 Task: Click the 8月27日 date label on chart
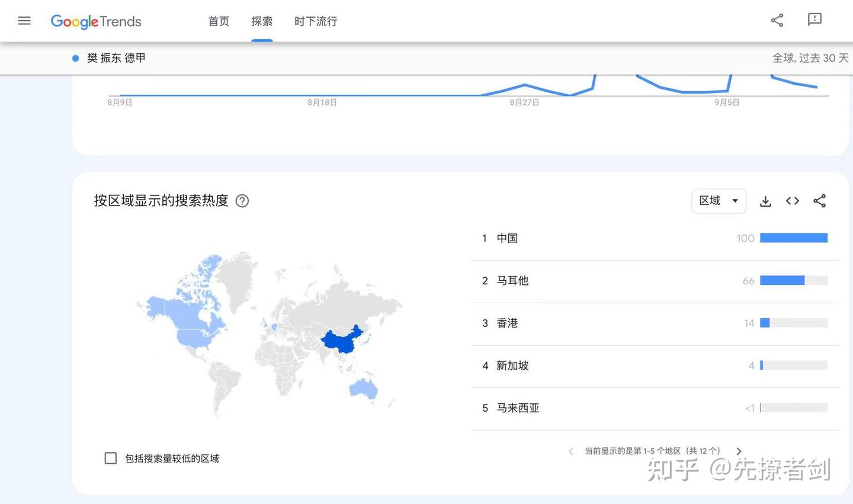(x=525, y=102)
